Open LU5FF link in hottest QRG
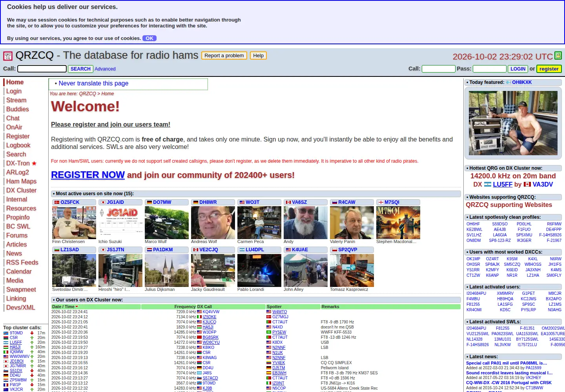The height and width of the screenshot is (392, 565). click(503, 184)
